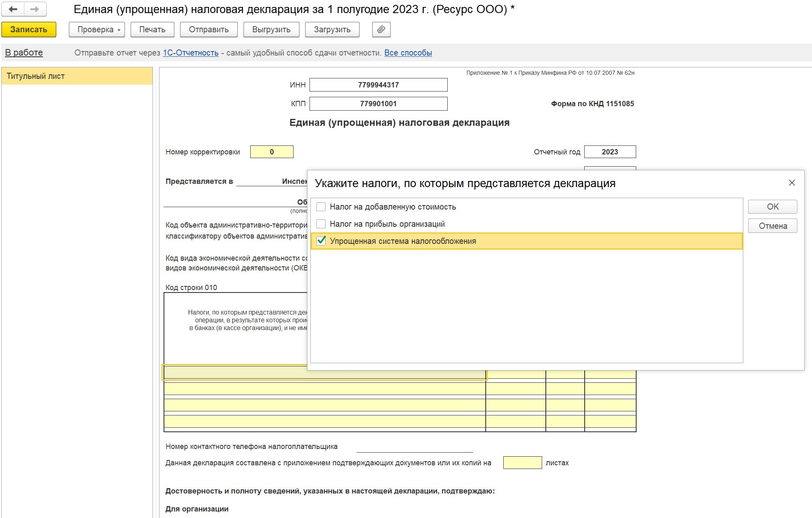Check Налог на прибыль организаций
The height and width of the screenshot is (518, 812).
click(x=321, y=224)
